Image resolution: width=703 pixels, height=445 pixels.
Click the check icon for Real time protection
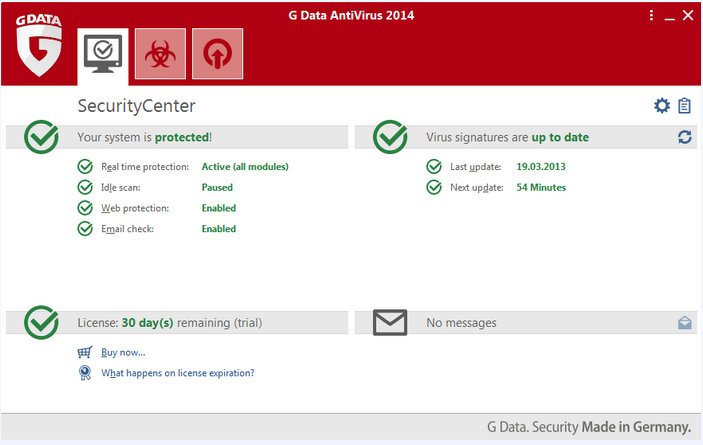[x=85, y=166]
